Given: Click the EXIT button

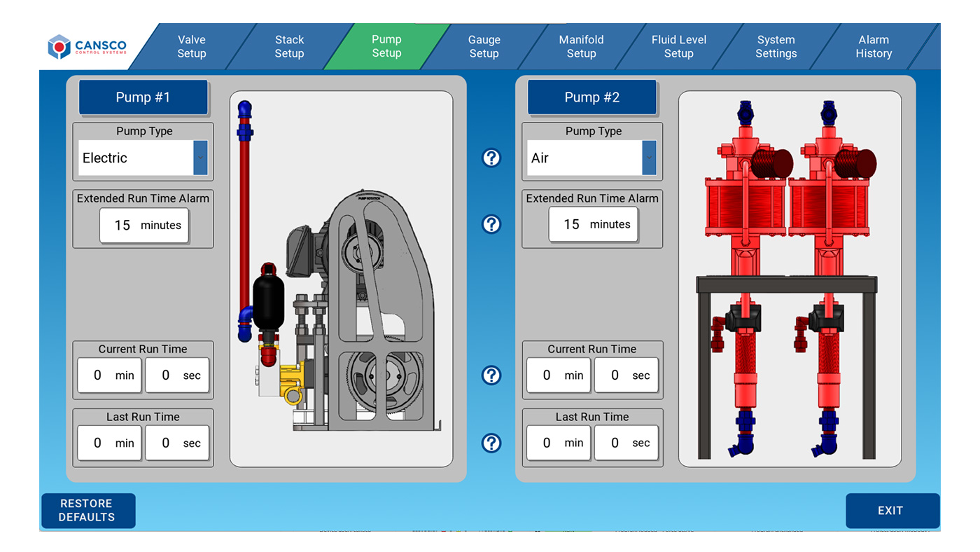Looking at the screenshot, I should (x=892, y=511).
